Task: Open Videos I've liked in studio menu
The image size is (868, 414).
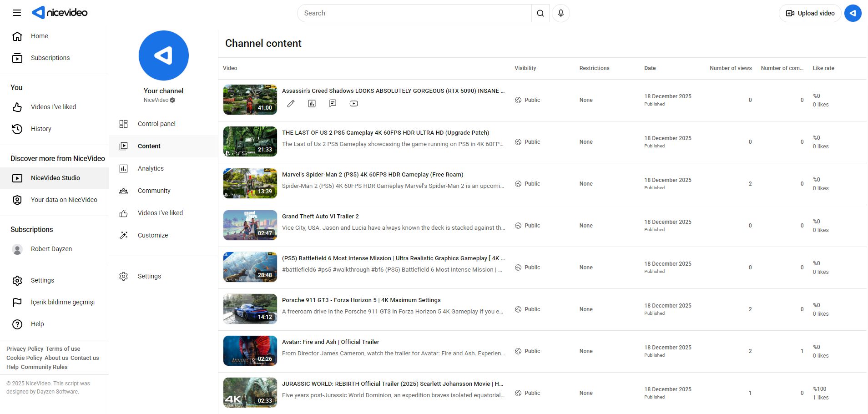Action: pos(164,213)
